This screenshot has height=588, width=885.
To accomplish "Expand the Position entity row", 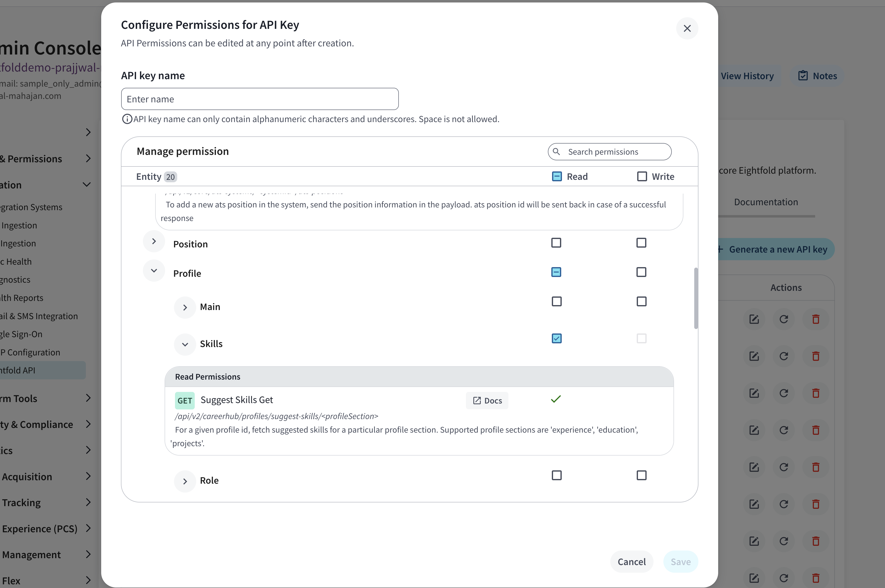I will 154,241.
